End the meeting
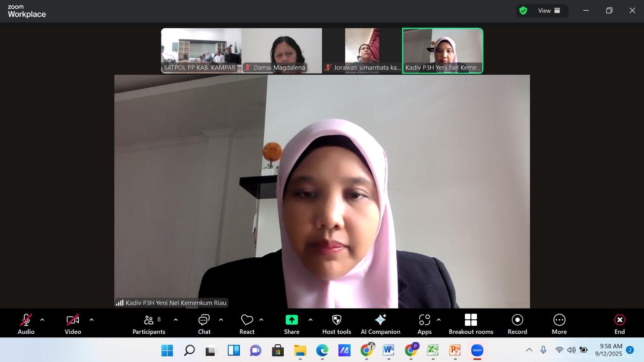644x362 pixels. click(x=619, y=324)
